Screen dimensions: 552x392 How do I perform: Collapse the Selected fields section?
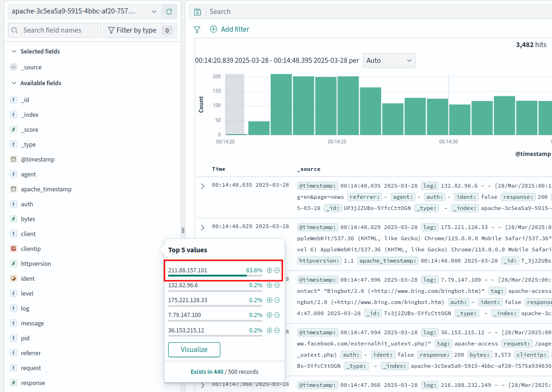click(14, 52)
